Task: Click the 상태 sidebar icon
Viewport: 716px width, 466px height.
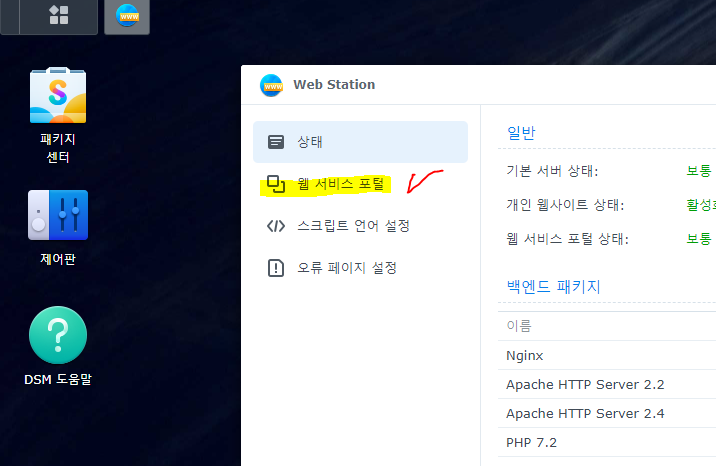Action: (x=276, y=142)
